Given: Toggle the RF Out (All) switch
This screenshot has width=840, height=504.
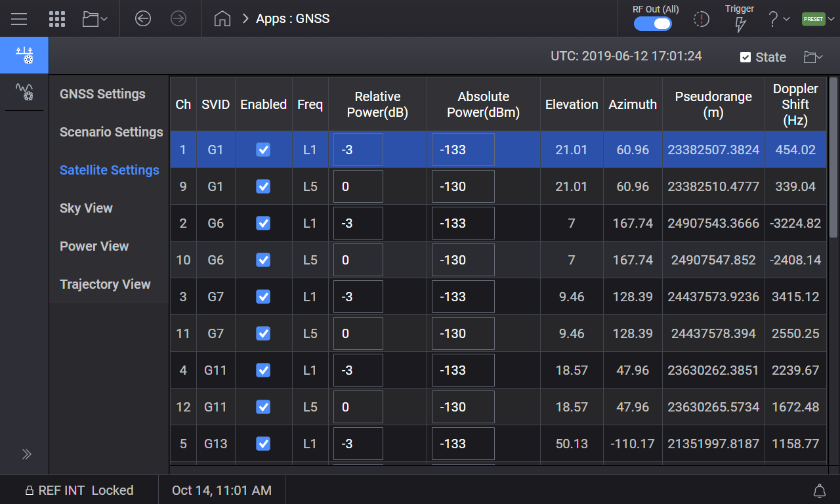Looking at the screenshot, I should 652,24.
